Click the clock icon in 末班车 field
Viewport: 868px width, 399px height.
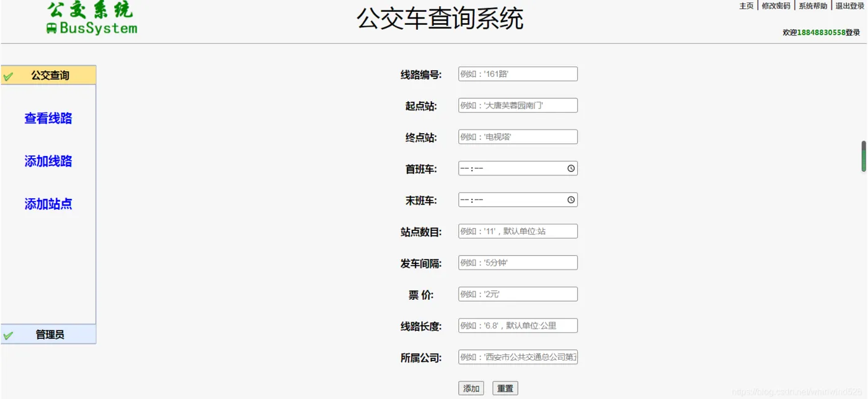(x=571, y=200)
